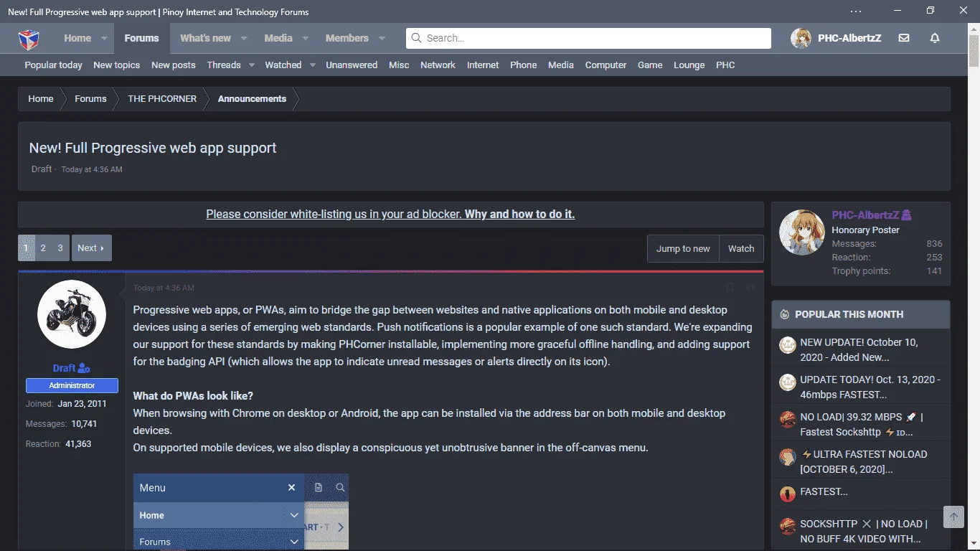The width and height of the screenshot is (980, 551).
Task: Open 'UPDATE TODAY! Oct. 13, 2020' thread
Action: [870, 387]
